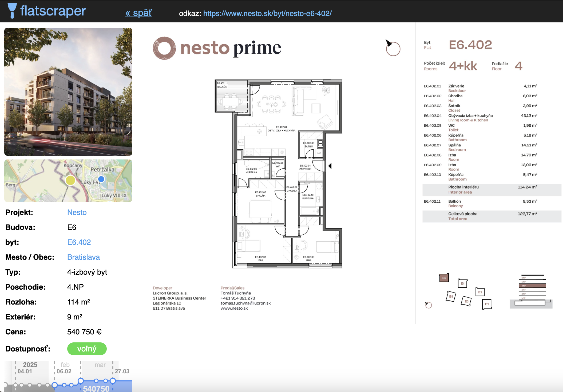The height and width of the screenshot is (392, 563).
Task: Click the north compass icon near the logo
Action: [x=392, y=48]
